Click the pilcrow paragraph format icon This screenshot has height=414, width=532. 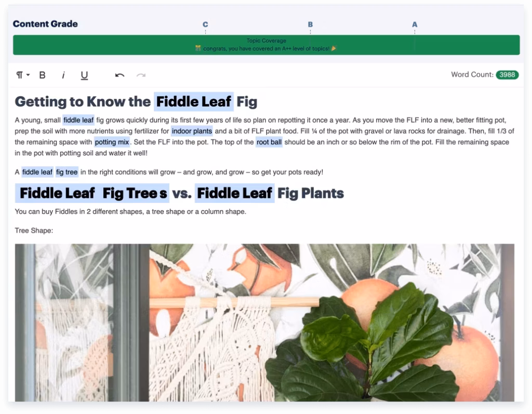click(x=19, y=75)
